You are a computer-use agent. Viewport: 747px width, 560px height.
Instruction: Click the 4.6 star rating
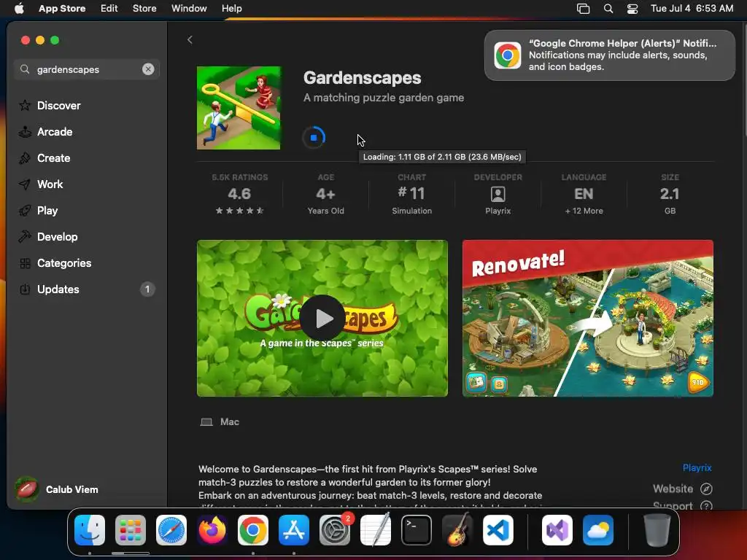point(239,195)
